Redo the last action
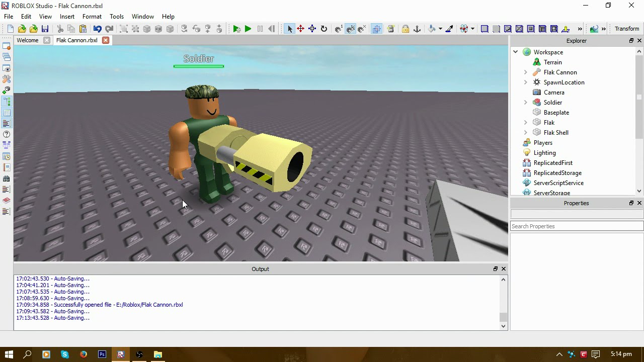 pos(109,29)
